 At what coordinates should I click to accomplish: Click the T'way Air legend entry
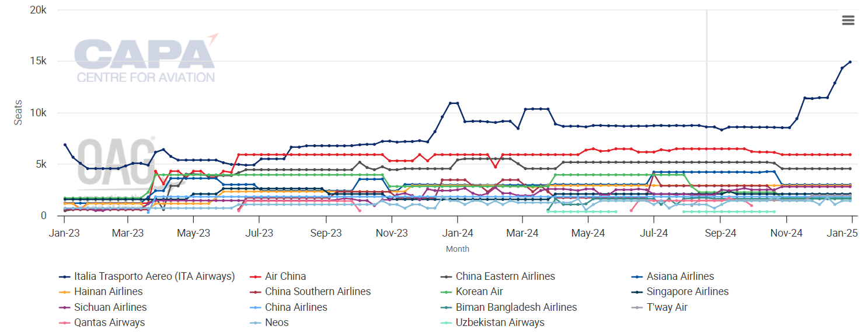tap(667, 307)
